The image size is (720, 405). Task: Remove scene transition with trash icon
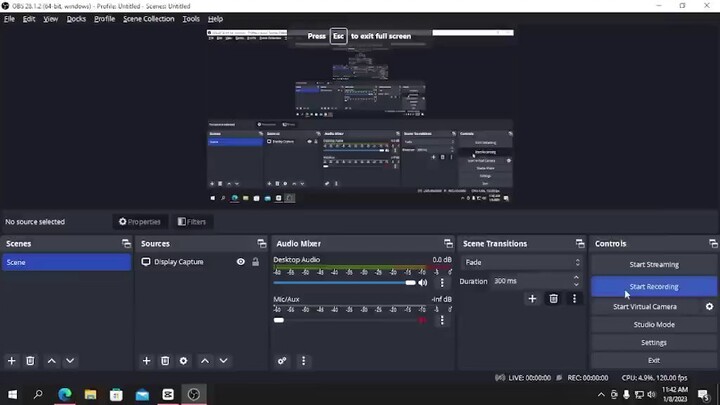[x=553, y=299]
